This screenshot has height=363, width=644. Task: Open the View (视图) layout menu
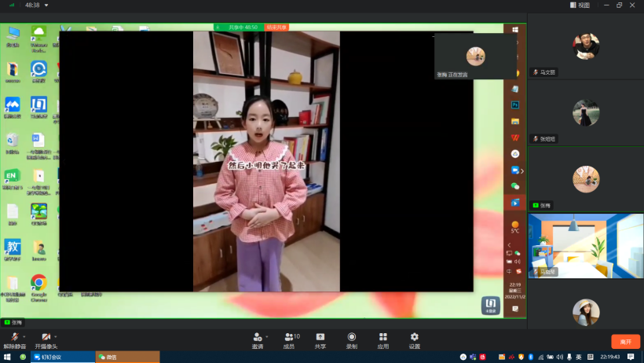pyautogui.click(x=580, y=5)
